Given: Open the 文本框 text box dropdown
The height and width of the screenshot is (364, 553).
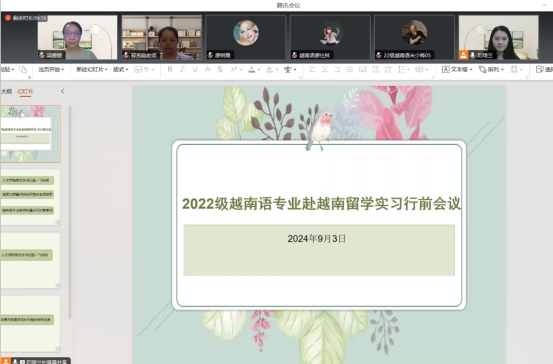Looking at the screenshot, I should pyautogui.click(x=457, y=69).
